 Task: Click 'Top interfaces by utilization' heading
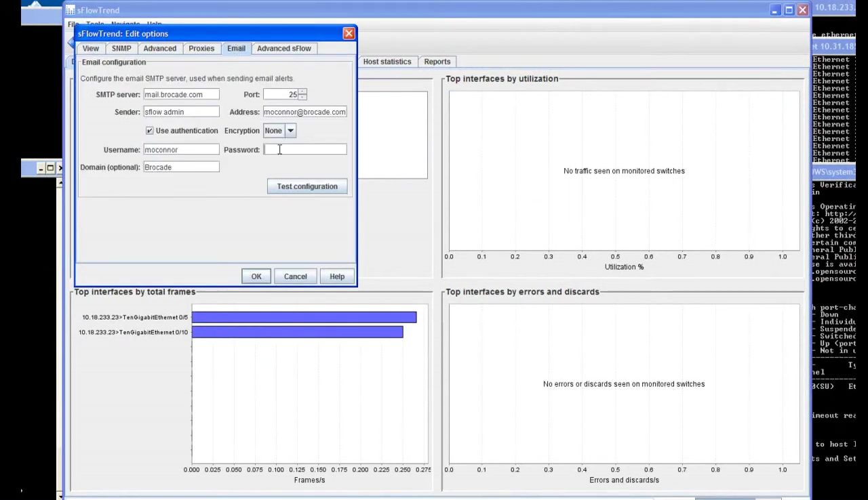[x=502, y=79]
